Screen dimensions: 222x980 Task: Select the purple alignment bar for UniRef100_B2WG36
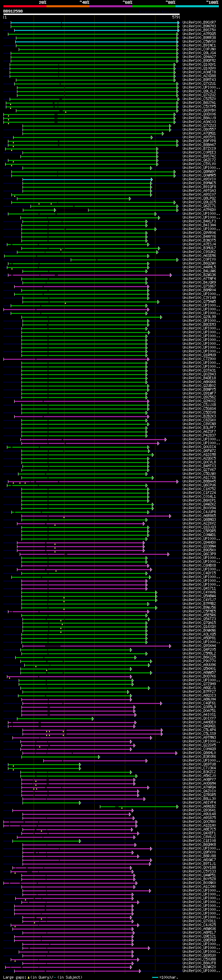pyautogui.click(x=90, y=275)
